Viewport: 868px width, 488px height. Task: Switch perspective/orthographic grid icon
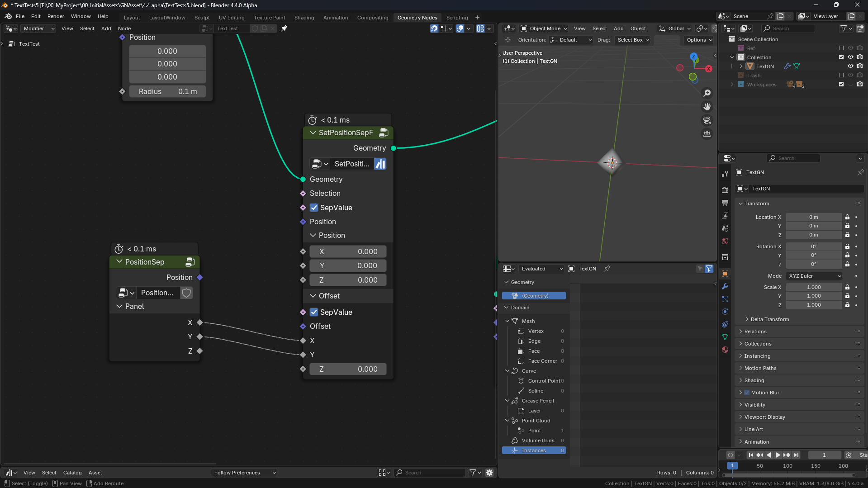pos(707,134)
